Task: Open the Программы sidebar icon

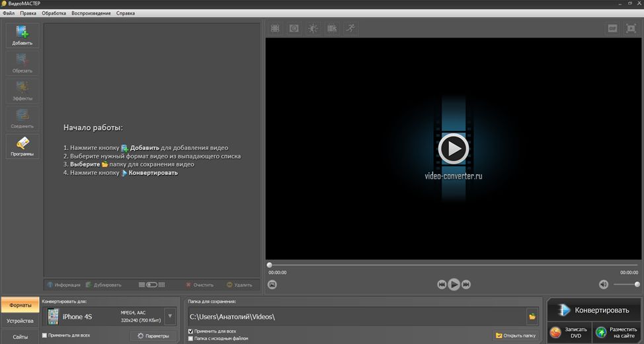Action: coord(22,147)
